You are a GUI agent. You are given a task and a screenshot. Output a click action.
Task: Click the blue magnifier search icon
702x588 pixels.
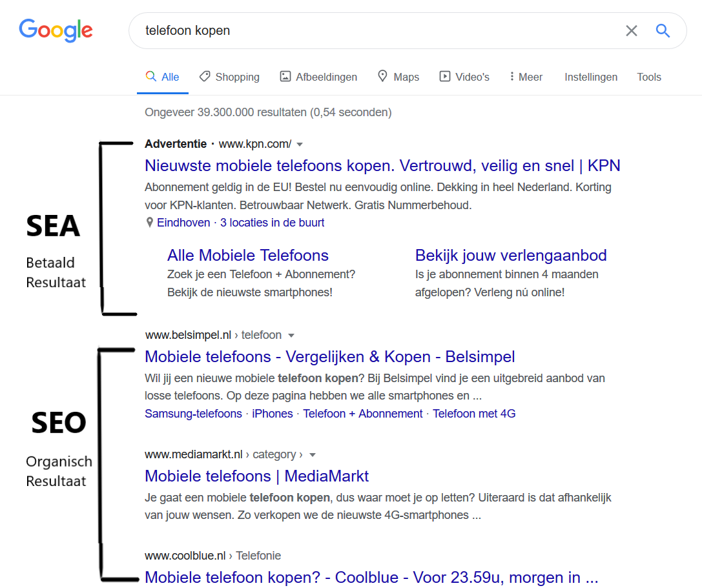pyautogui.click(x=663, y=30)
